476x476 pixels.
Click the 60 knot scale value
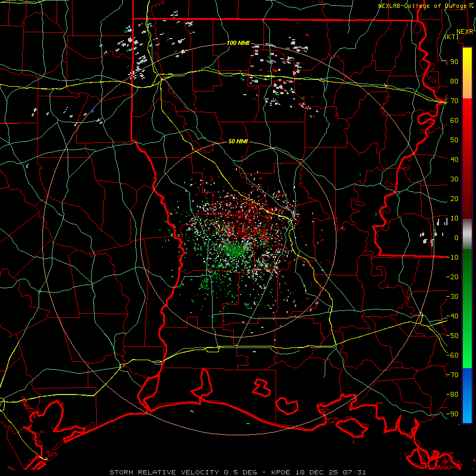coord(454,120)
